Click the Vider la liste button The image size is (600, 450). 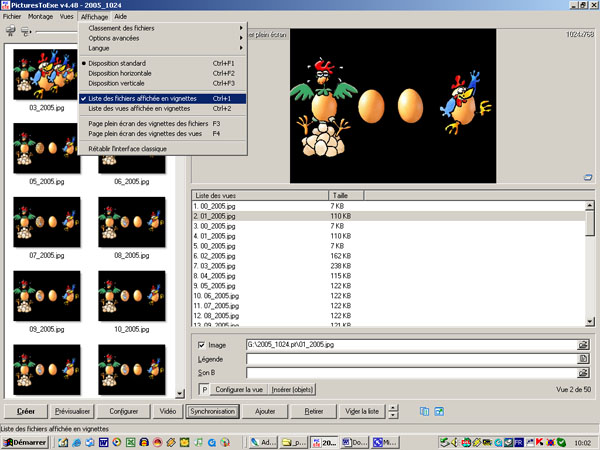[362, 411]
